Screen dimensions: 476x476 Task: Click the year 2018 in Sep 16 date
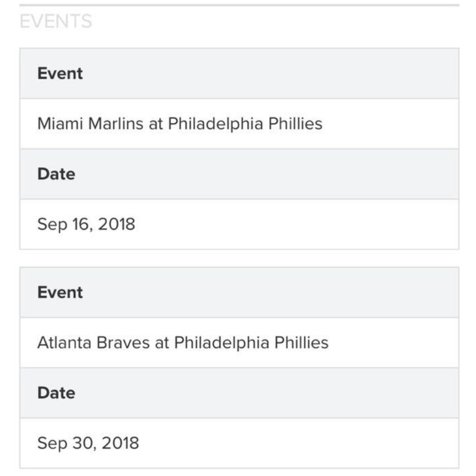pyautogui.click(x=116, y=224)
